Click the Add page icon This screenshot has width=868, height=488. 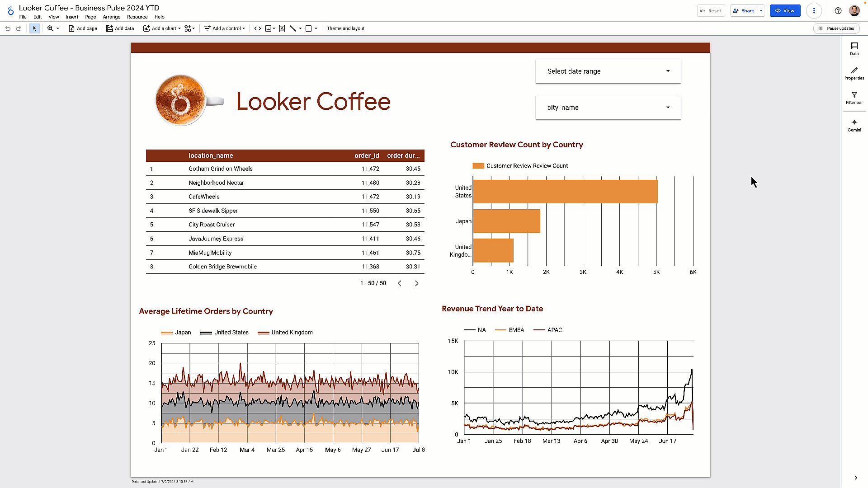pyautogui.click(x=83, y=28)
